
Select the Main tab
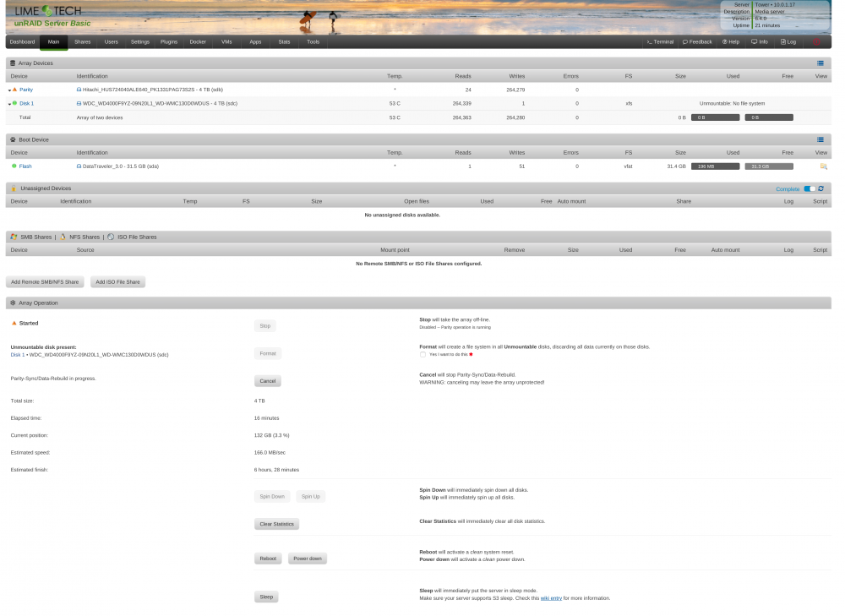53,41
